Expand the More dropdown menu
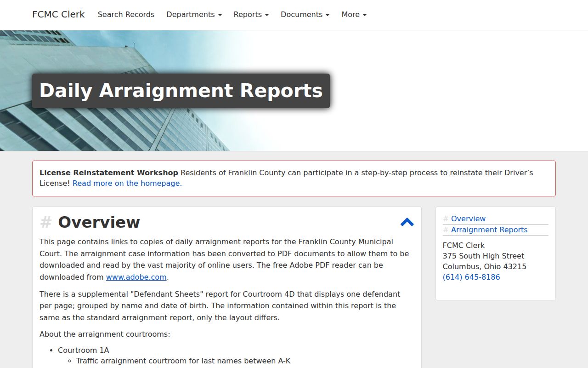Image resolution: width=588 pixels, height=368 pixels. point(354,15)
